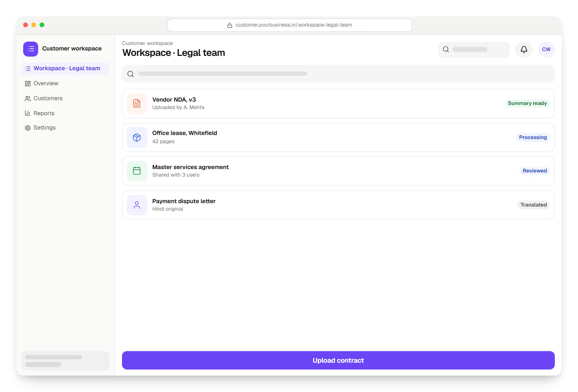The height and width of the screenshot is (392, 578).
Task: Click the Summary ready status badge
Action: coord(527,103)
